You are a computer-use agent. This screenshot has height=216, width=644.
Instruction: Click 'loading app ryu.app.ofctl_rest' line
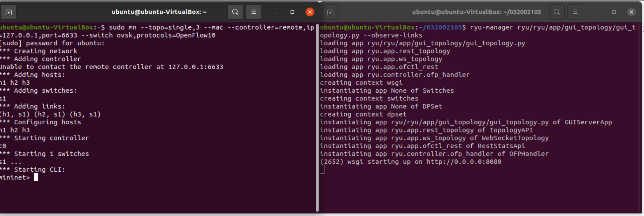tap(379, 67)
